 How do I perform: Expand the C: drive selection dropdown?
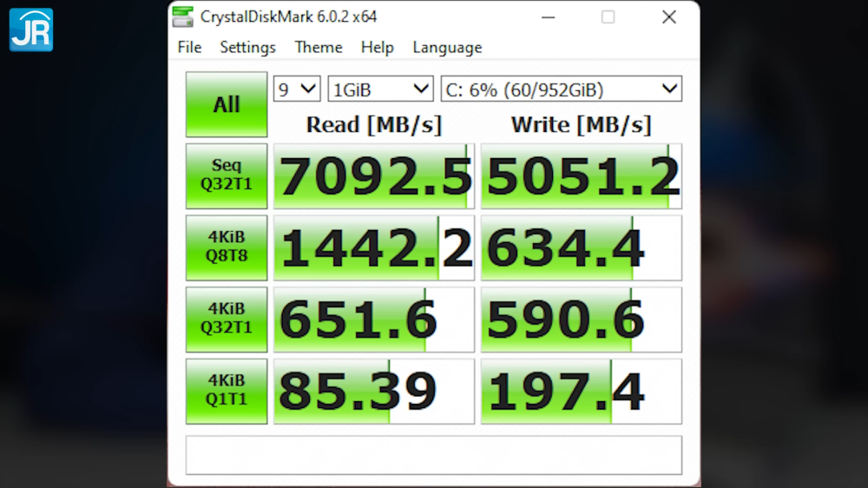pyautogui.click(x=562, y=89)
